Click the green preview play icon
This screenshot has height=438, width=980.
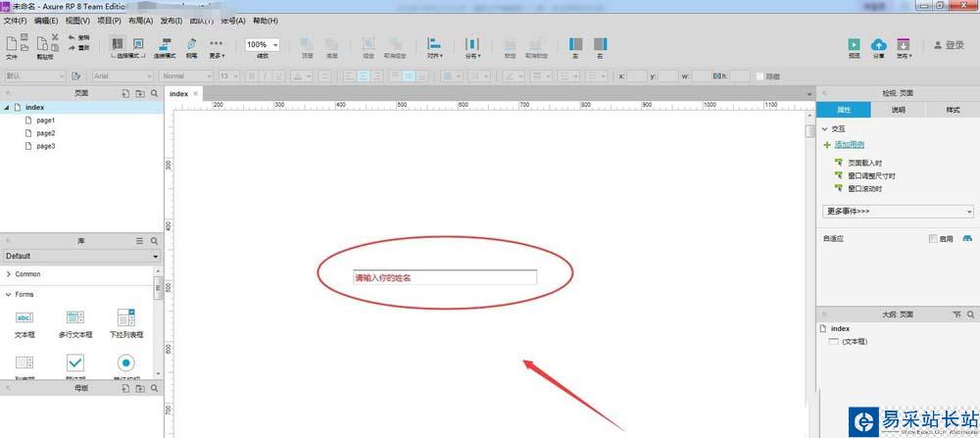854,44
